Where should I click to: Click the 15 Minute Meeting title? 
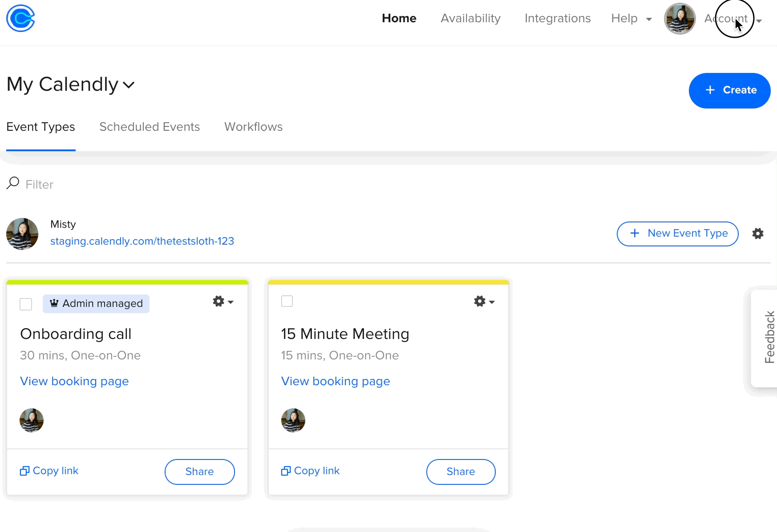pos(345,334)
